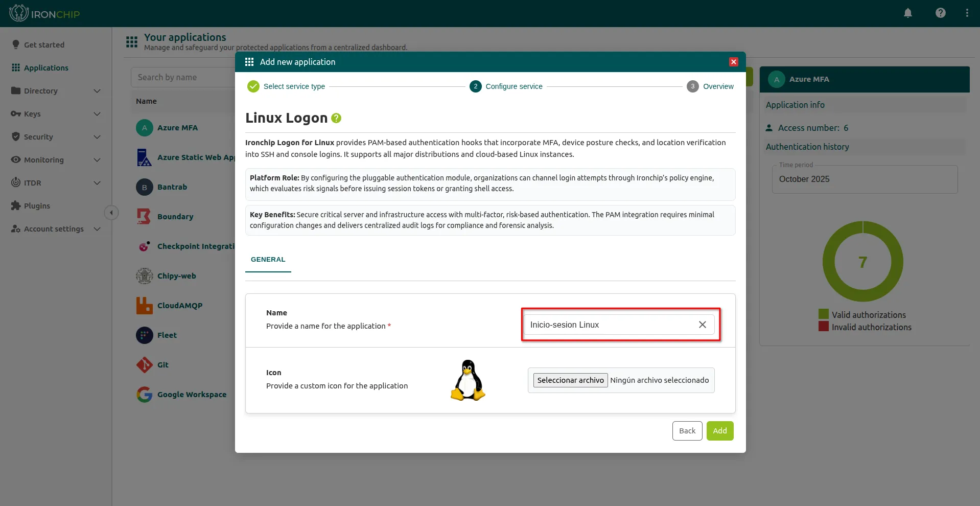The height and width of the screenshot is (506, 980).
Task: Open the three-dot options menu
Action: (x=967, y=13)
